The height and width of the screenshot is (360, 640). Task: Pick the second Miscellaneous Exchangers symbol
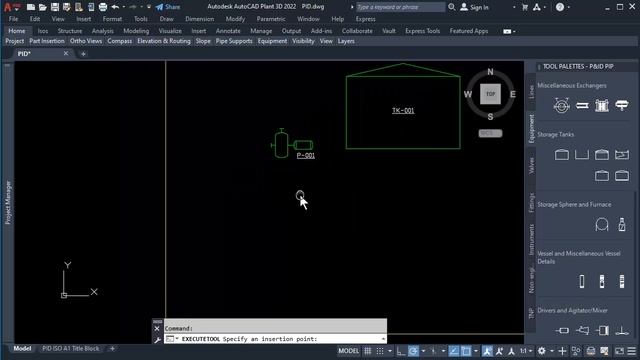tap(582, 106)
